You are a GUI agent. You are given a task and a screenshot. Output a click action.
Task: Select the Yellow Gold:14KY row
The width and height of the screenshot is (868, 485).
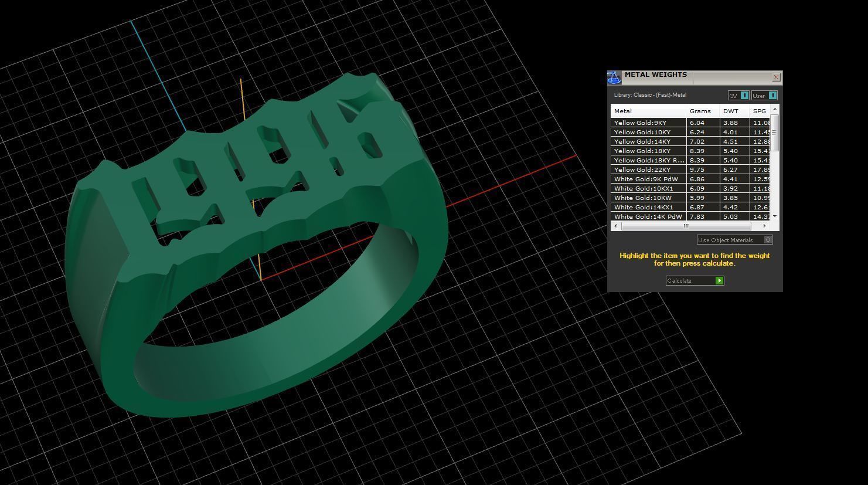[690, 141]
